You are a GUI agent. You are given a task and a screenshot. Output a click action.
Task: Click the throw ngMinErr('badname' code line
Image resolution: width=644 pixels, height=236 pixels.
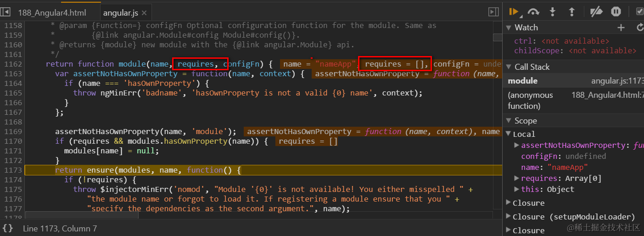pyautogui.click(x=247, y=93)
